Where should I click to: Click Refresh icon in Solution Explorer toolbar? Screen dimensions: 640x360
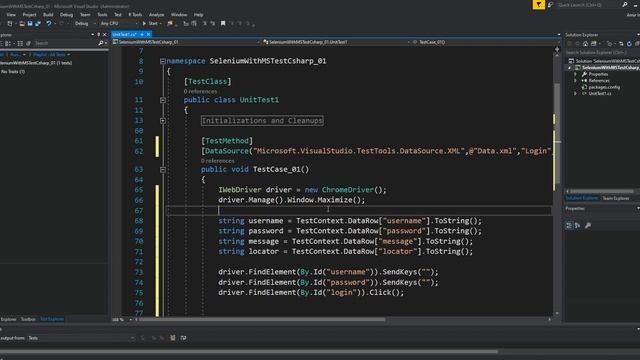coord(629,44)
